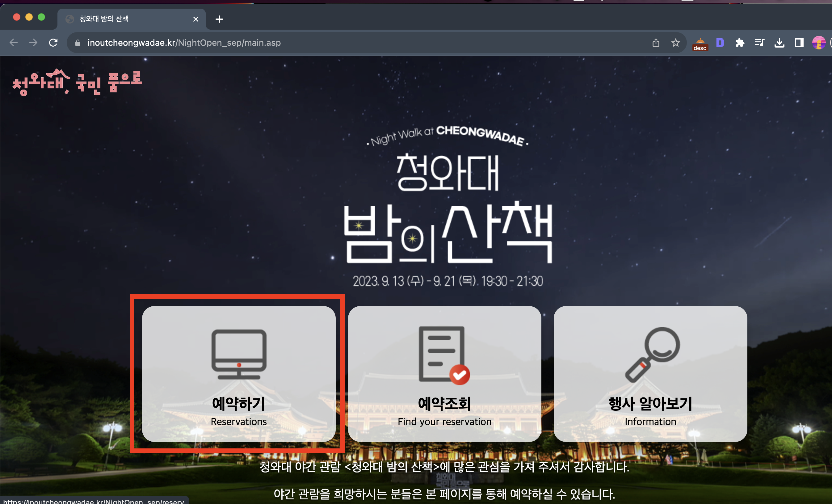
Task: Open a new browser tab
Action: (x=219, y=19)
